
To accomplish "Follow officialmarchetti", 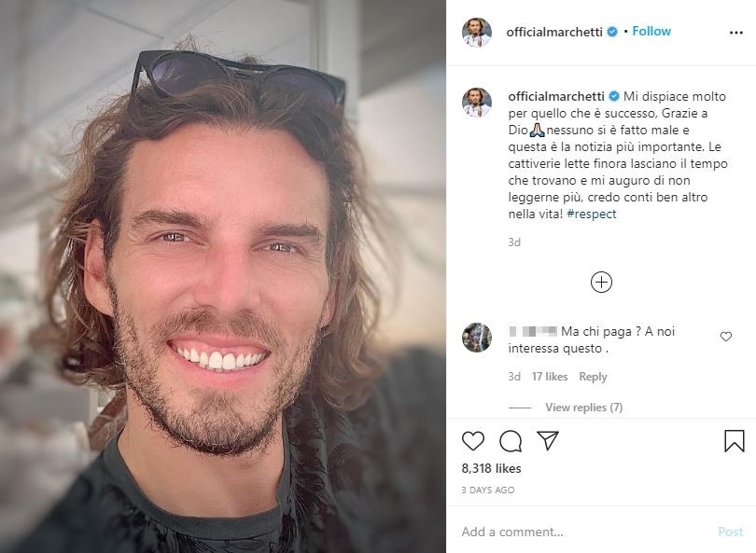I will click(651, 32).
